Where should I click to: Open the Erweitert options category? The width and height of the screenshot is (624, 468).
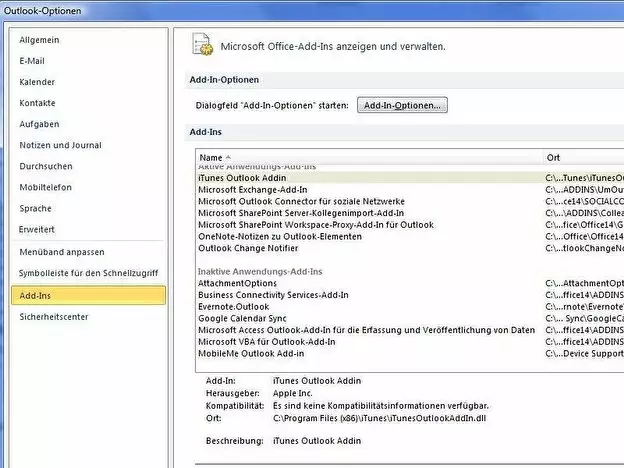[37, 229]
